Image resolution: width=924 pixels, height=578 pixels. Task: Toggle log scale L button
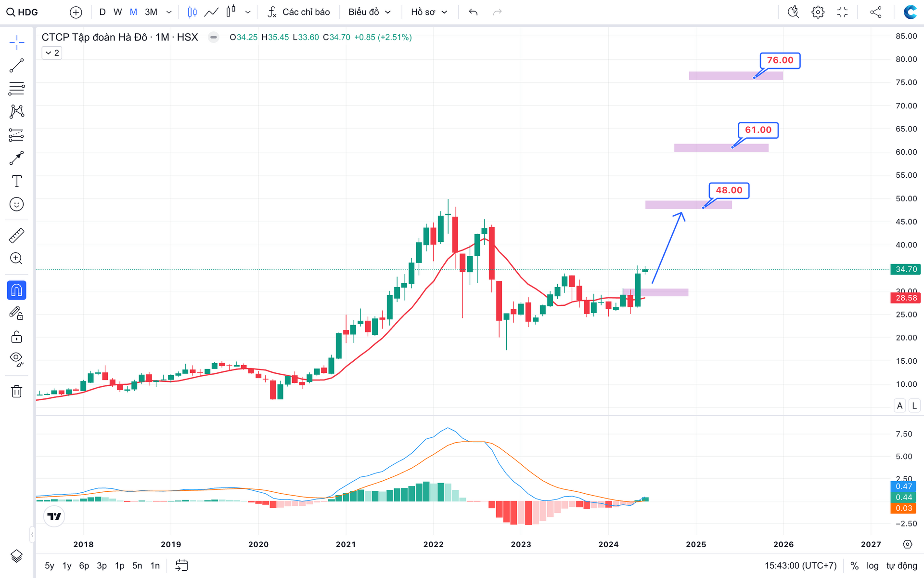(x=914, y=406)
